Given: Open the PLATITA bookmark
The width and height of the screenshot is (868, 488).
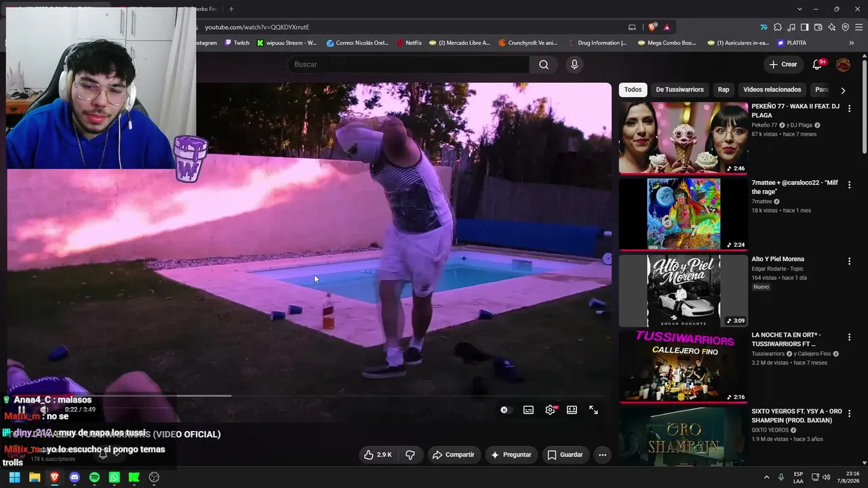Looking at the screenshot, I should [791, 43].
